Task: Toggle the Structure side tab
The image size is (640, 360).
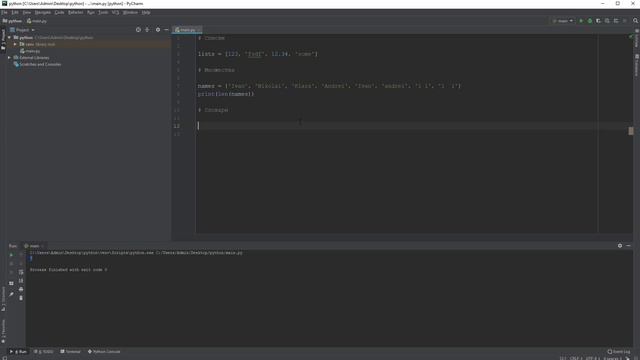Action: pos(3,299)
